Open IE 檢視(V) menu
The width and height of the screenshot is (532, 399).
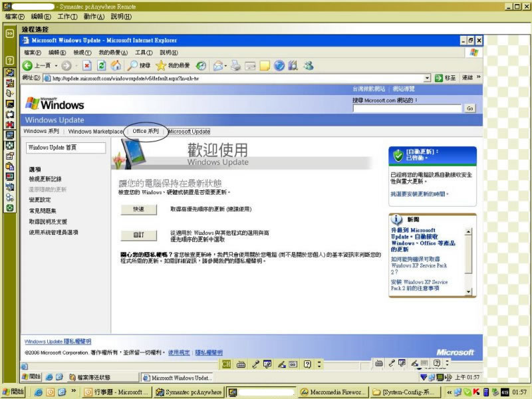pos(82,53)
